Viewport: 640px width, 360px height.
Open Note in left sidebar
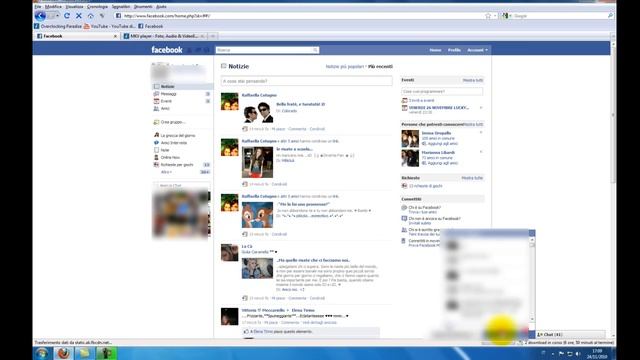point(164,150)
